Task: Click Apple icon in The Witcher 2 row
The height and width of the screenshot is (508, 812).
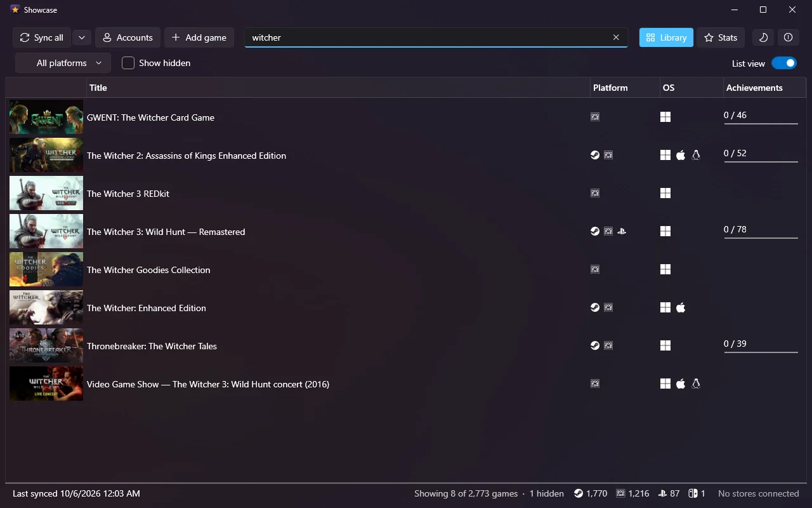Action: pyautogui.click(x=681, y=155)
